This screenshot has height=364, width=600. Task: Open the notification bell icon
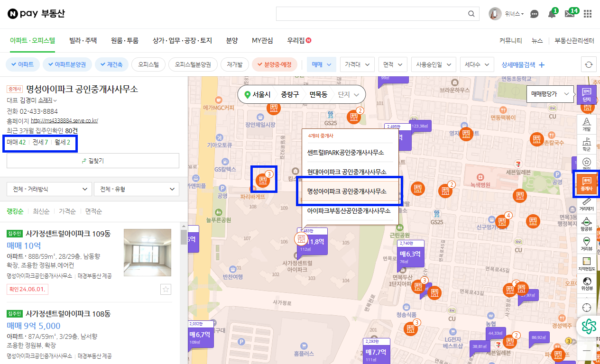click(552, 14)
